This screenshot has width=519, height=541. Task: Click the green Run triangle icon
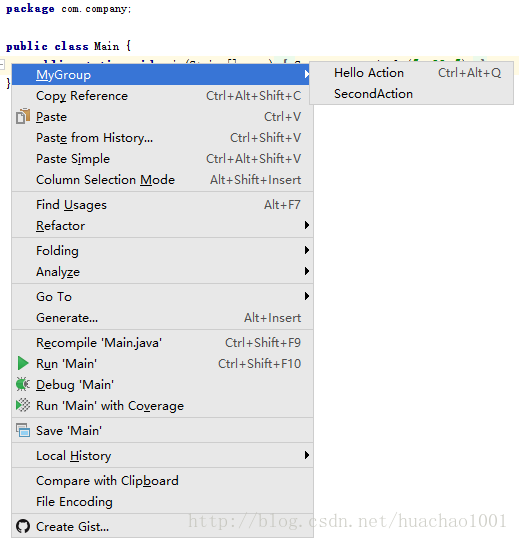pyautogui.click(x=23, y=363)
